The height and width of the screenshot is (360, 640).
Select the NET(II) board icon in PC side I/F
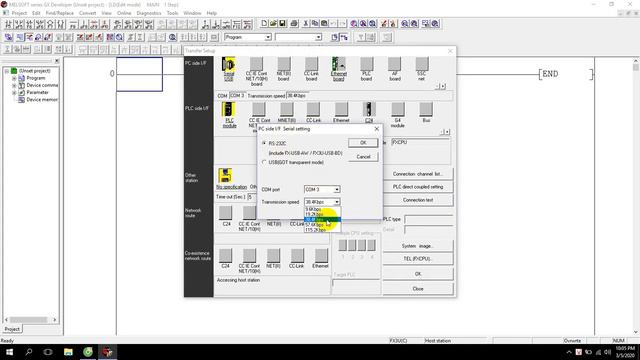[x=284, y=64]
